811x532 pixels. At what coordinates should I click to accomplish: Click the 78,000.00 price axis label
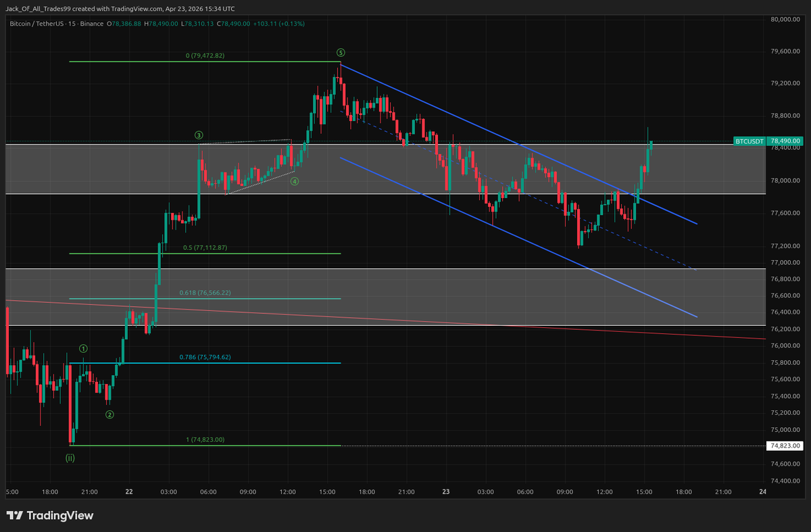(x=786, y=180)
